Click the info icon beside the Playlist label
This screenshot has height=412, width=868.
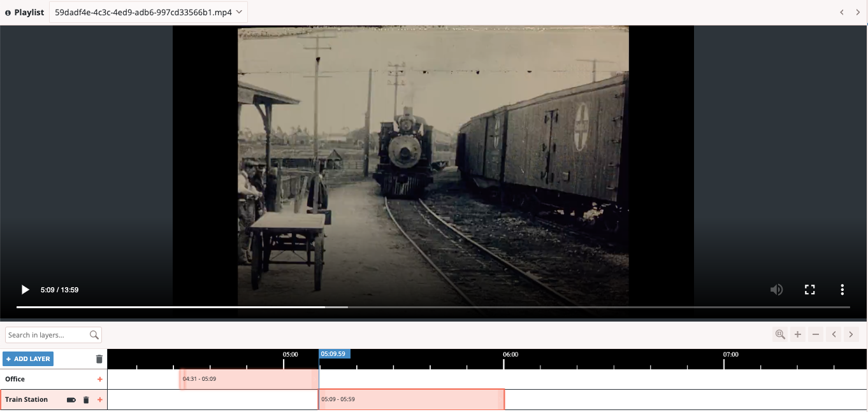click(x=7, y=11)
